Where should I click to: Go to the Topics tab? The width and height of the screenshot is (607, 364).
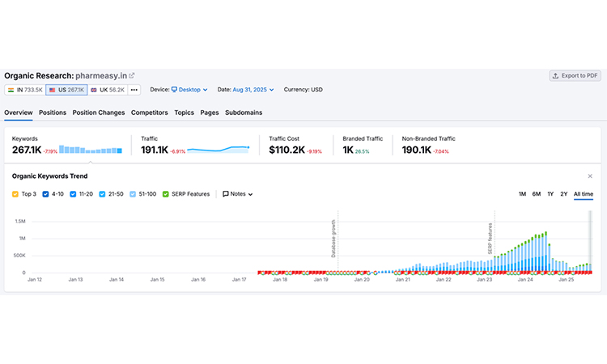(x=184, y=112)
